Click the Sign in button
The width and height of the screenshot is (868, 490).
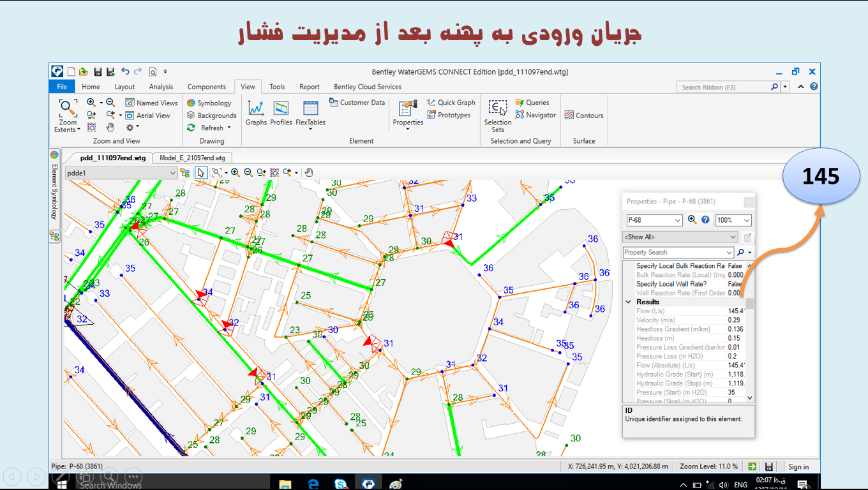tap(798, 467)
